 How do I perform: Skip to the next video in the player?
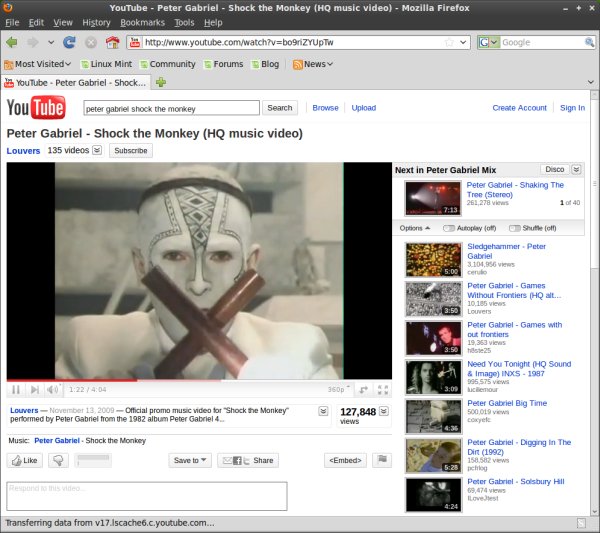point(33,389)
